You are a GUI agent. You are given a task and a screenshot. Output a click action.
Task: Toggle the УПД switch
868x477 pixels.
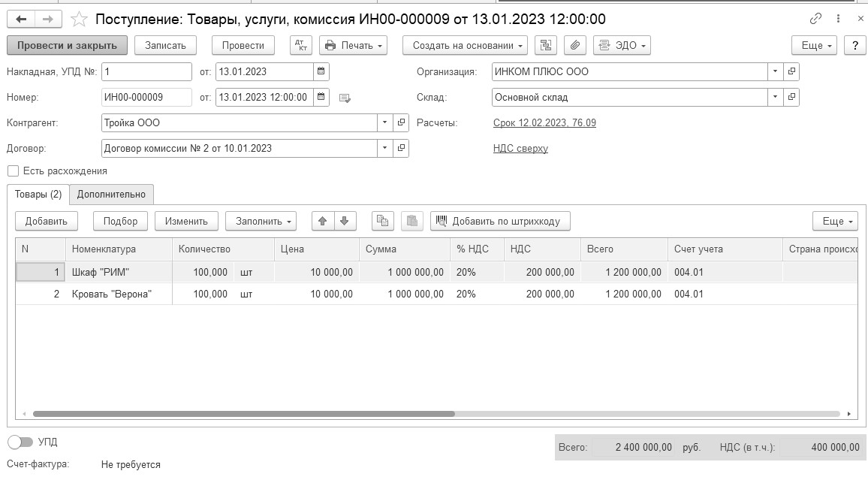click(x=20, y=442)
